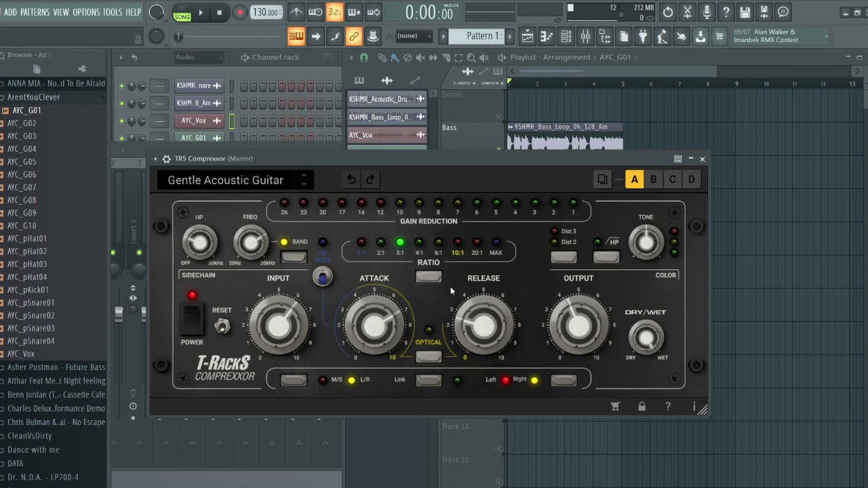The height and width of the screenshot is (488, 868).
Task: Open the shopping cart in Comprexxor footer
Action: (615, 407)
